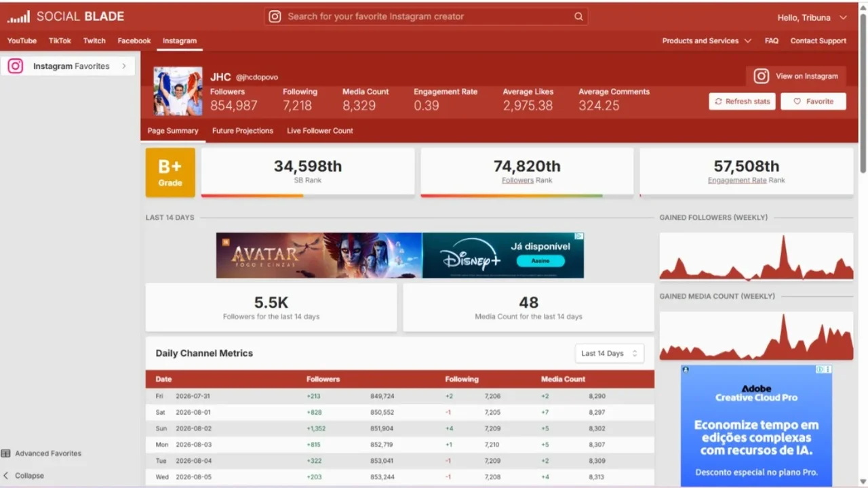Click the Favorite button

pos(813,102)
